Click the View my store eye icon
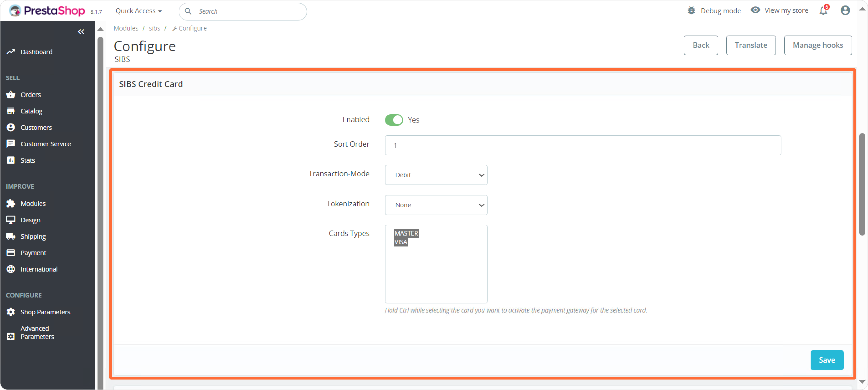Viewport: 868px width, 390px height. pyautogui.click(x=755, y=10)
